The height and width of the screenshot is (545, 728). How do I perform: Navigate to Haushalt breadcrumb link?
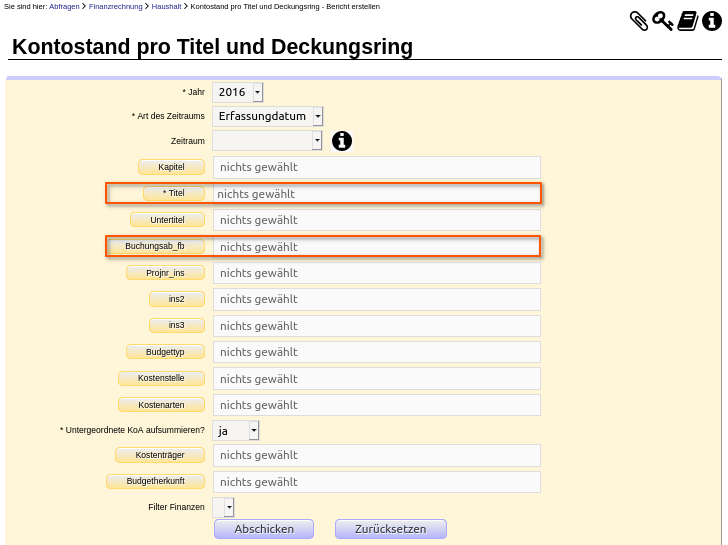tap(166, 6)
